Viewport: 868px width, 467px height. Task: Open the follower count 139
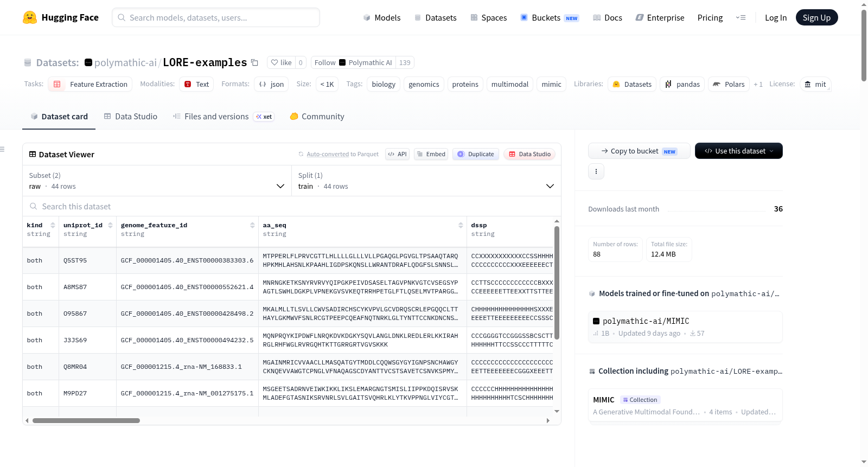405,62
